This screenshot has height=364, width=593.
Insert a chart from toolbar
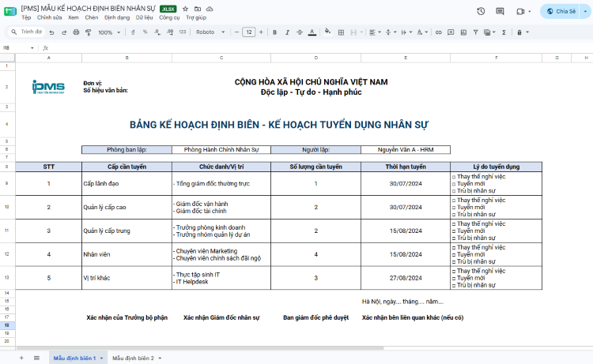(463, 32)
